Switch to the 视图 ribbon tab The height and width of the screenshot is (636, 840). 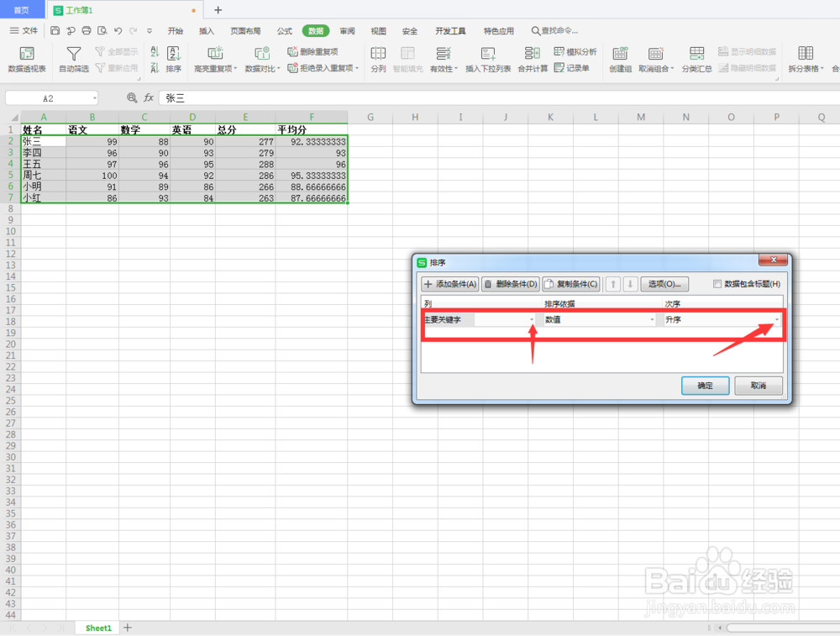tap(378, 30)
